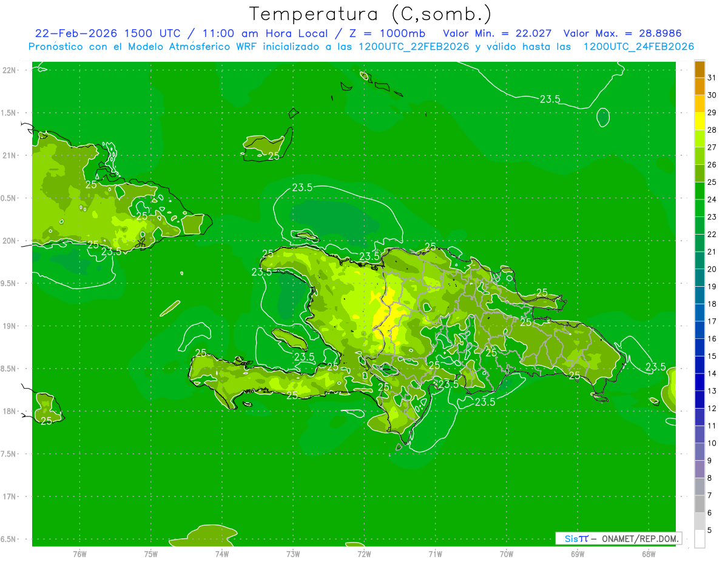Click the 'Temperatura (C,somb.)' map title
Image resolution: width=728 pixels, height=562 pixels.
point(371,14)
